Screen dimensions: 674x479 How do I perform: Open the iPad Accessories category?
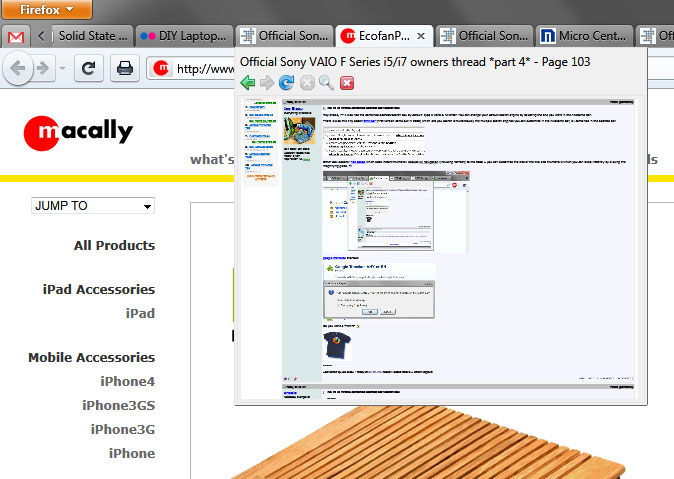pos(99,289)
